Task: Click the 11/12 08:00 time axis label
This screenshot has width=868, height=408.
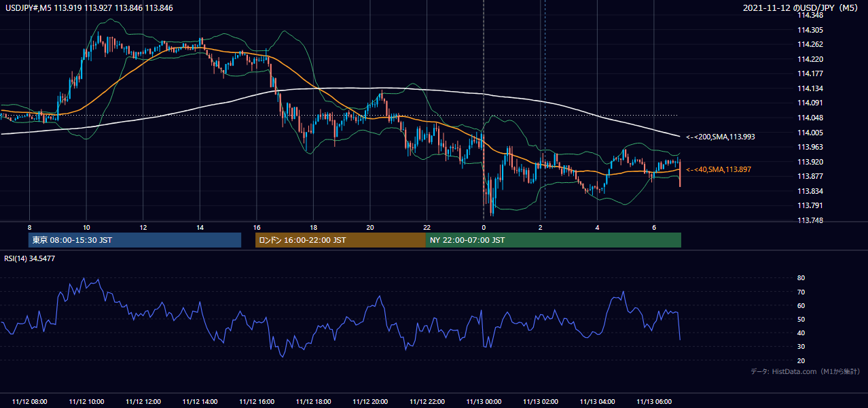Action: coord(30,402)
